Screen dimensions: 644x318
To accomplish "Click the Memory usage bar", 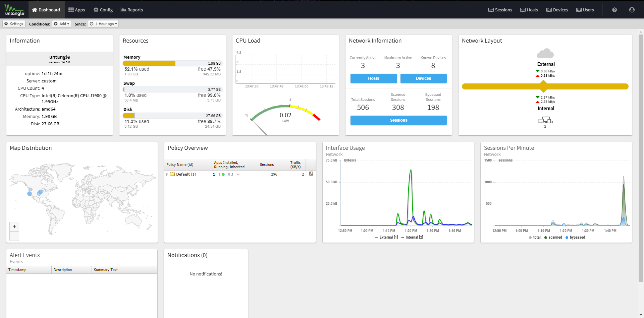I will (172, 63).
